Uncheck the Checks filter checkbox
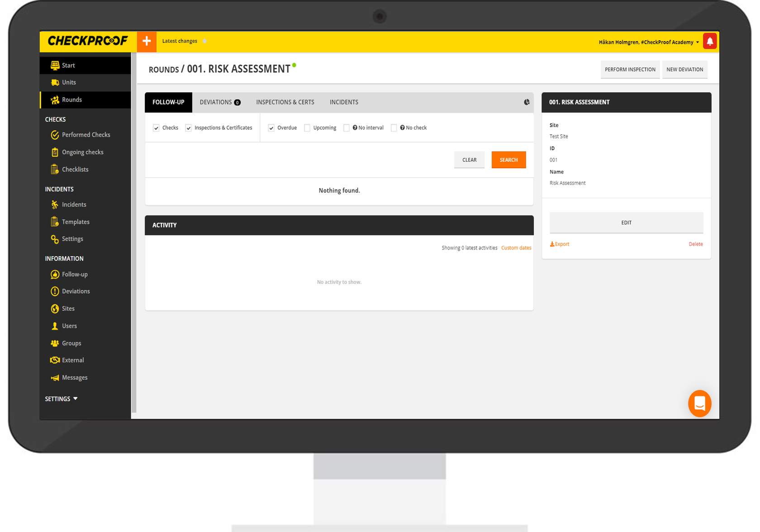This screenshot has width=760, height=532. (157, 128)
